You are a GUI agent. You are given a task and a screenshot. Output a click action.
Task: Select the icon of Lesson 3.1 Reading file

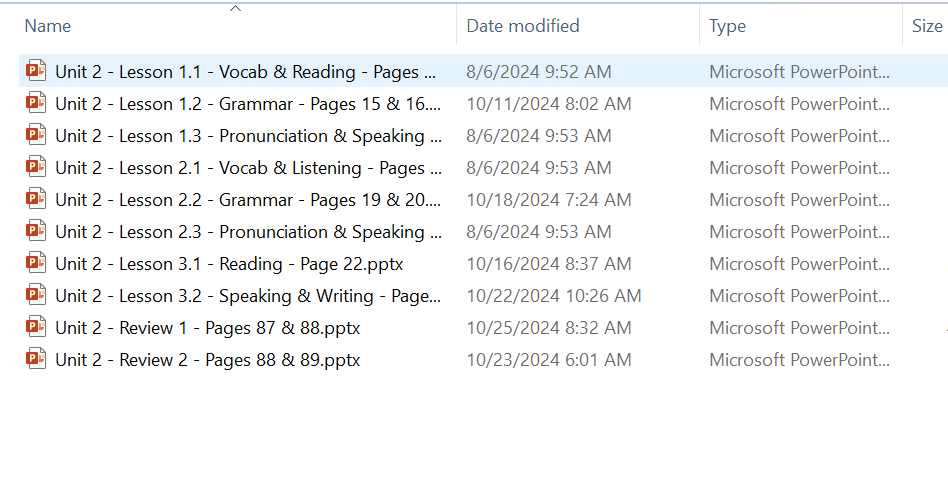pos(36,263)
